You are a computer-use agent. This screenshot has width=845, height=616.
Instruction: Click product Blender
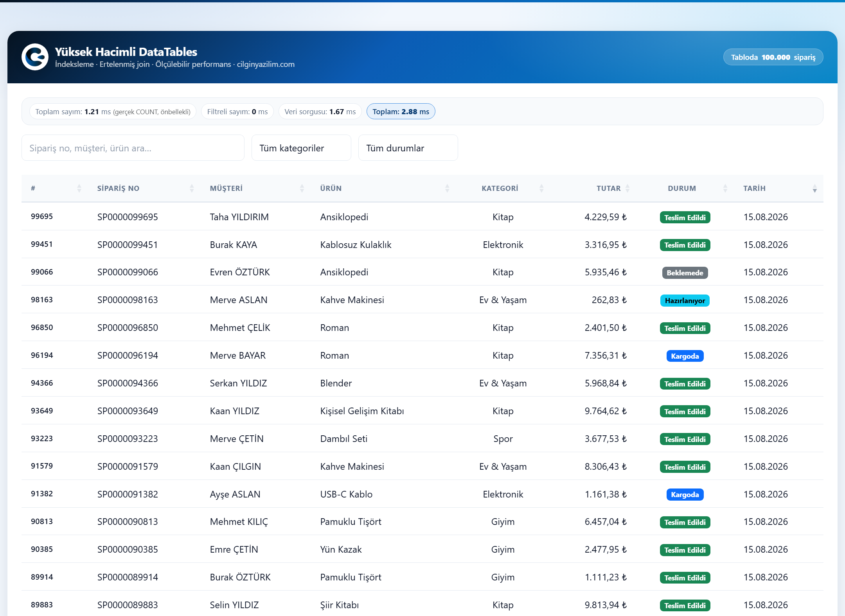pyautogui.click(x=336, y=383)
